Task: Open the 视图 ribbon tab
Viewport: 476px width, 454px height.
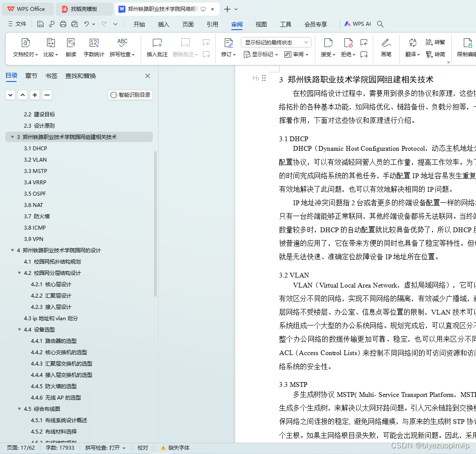Action: point(261,24)
